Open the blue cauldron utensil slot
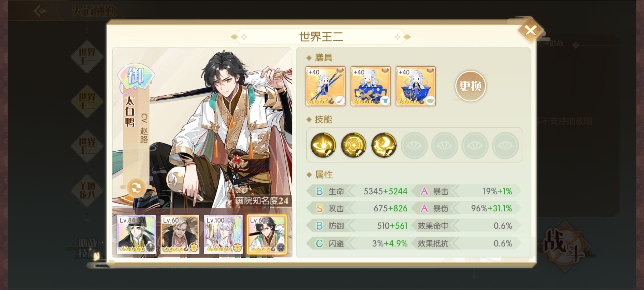644x290 pixels. [x=371, y=86]
